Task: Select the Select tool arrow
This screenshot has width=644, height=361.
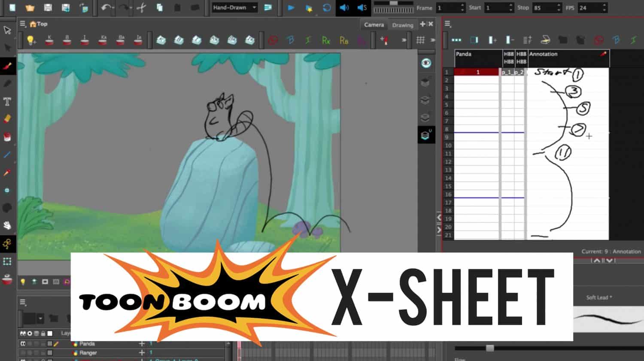Action: (7, 30)
